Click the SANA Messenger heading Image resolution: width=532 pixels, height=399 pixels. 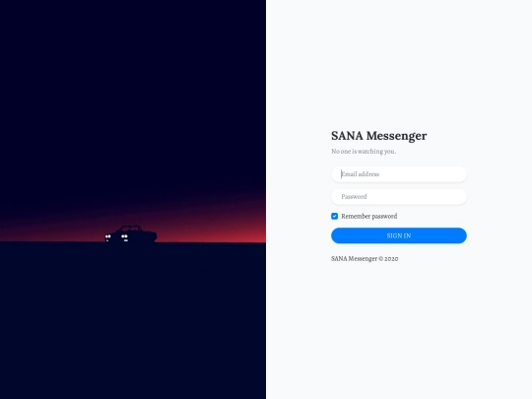(x=379, y=136)
